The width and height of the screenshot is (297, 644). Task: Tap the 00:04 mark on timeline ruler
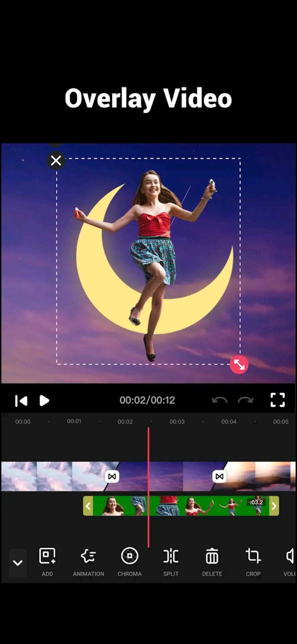229,422
